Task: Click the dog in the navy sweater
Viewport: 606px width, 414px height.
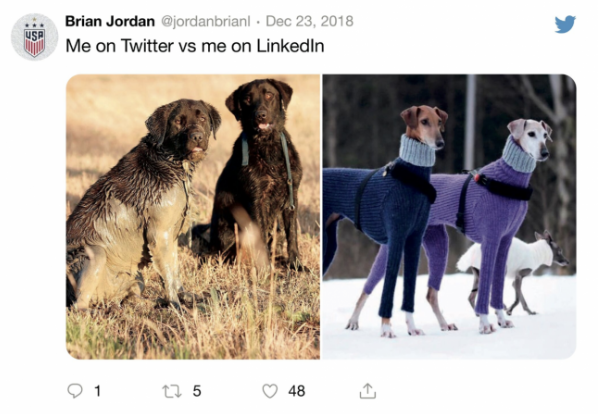Action: (386, 216)
